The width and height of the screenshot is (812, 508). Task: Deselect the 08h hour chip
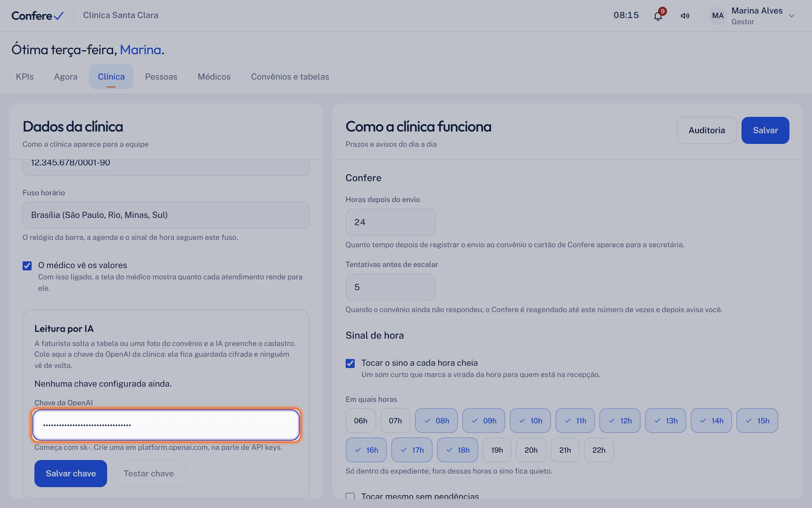(x=436, y=420)
